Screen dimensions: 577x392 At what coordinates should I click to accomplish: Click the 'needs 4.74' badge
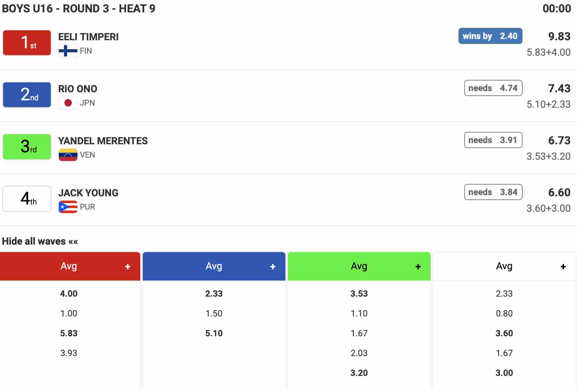click(x=493, y=88)
